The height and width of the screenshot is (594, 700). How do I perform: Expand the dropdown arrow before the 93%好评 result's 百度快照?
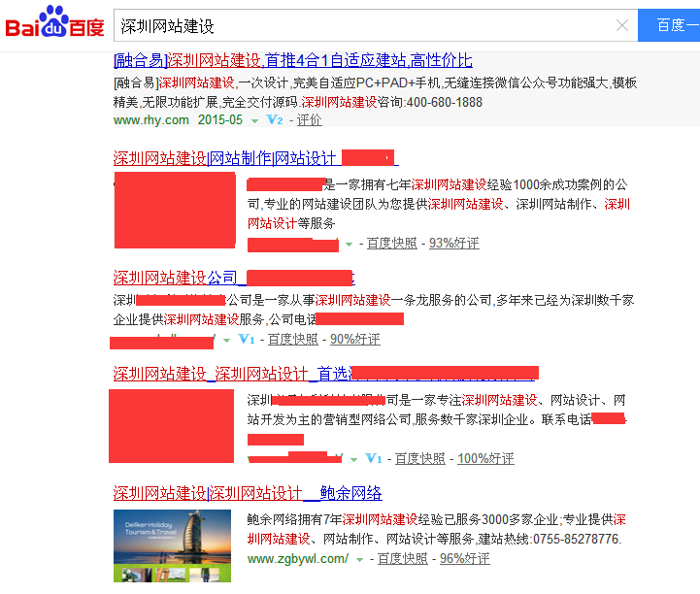tap(350, 245)
